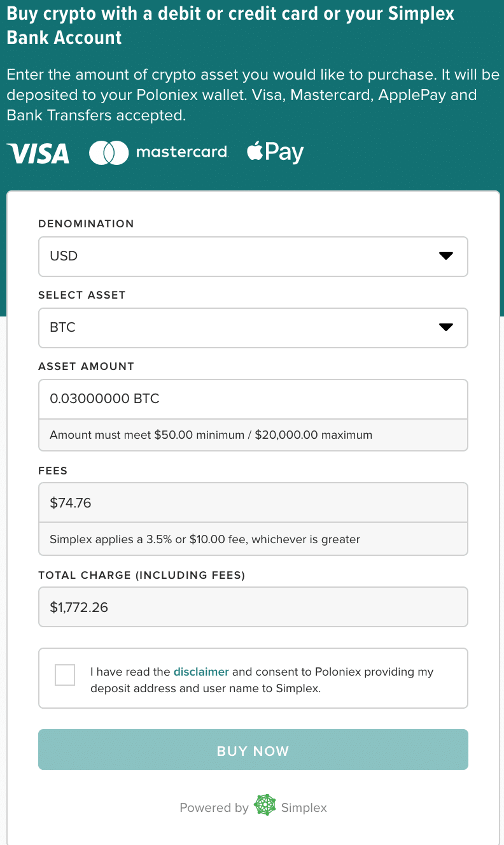This screenshot has height=845, width=504.
Task: Click the arrow on the BTC dropdown
Action: pos(446,327)
